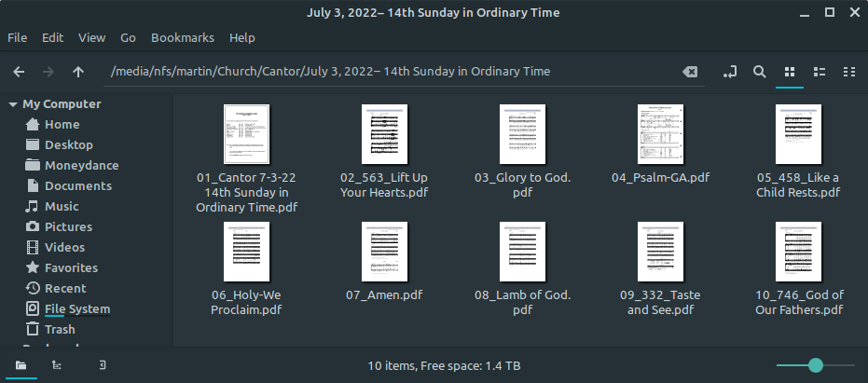Image resolution: width=868 pixels, height=383 pixels.
Task: Open the Bookmarks menu
Action: coord(183,37)
